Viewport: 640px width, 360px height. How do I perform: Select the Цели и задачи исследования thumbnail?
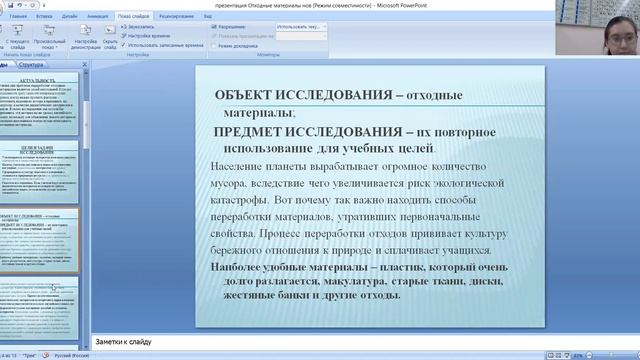pyautogui.click(x=39, y=172)
